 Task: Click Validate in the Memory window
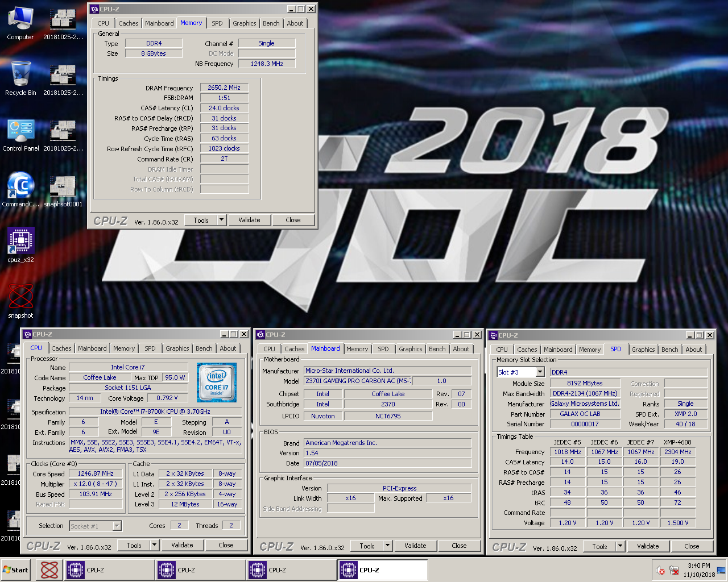[x=249, y=220]
